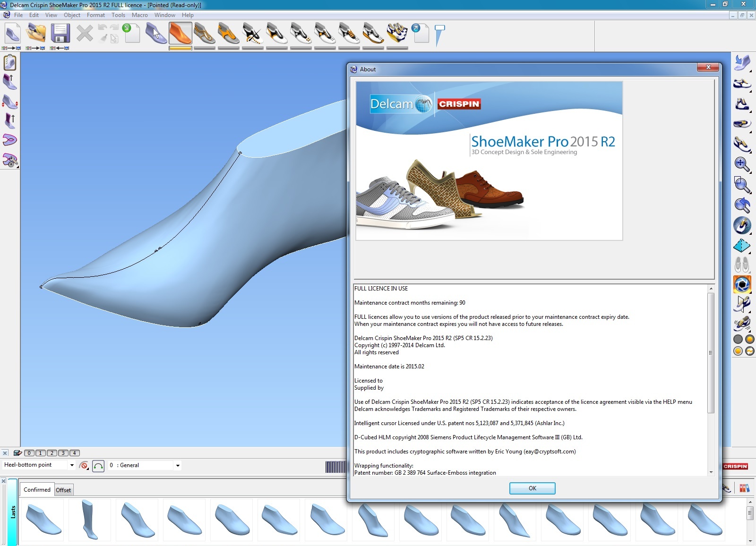Choose the side view sneaker icon
The image size is (756, 546).
pos(742,84)
